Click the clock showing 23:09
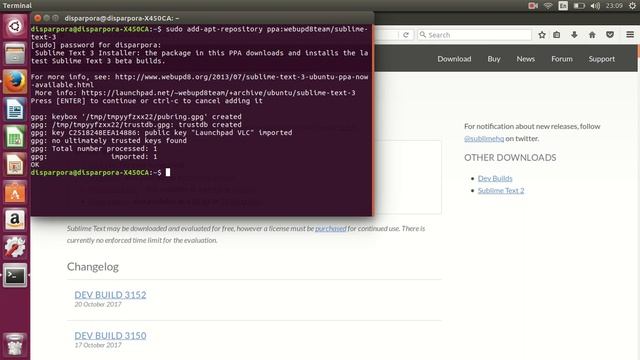Image resolution: width=640 pixels, height=360 pixels. [x=614, y=5]
